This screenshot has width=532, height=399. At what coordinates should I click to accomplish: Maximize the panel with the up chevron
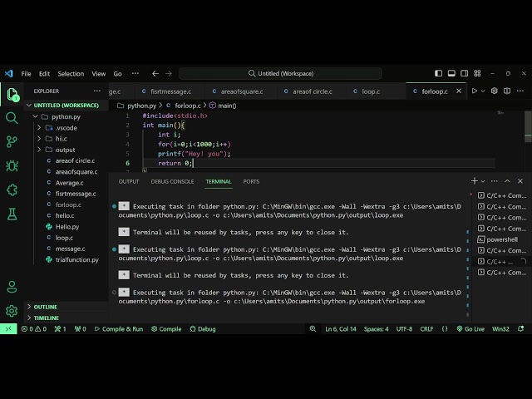(507, 181)
